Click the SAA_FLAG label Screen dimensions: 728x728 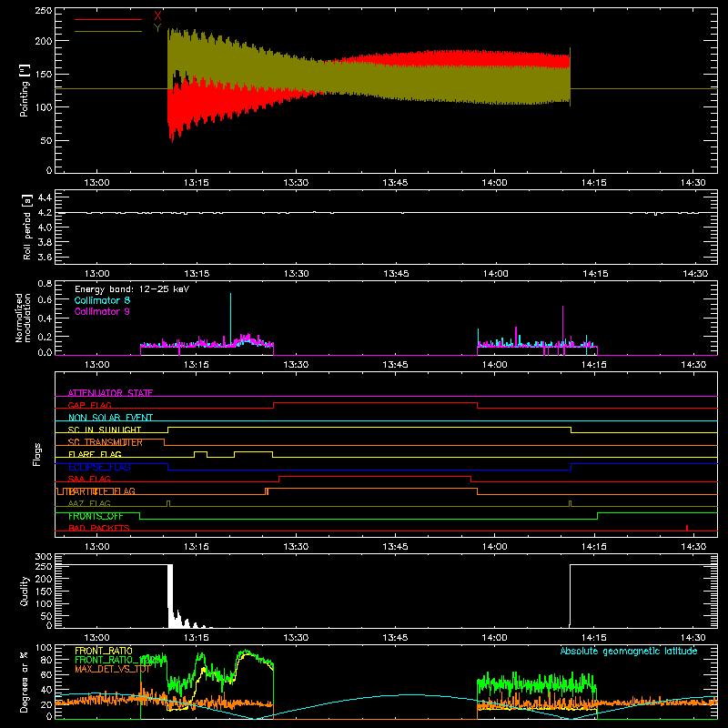[89, 479]
